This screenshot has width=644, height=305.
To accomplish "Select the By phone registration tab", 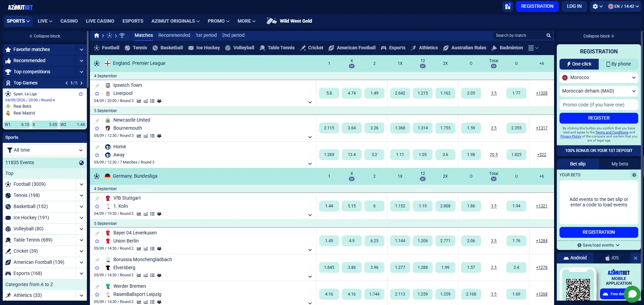I will (618, 64).
